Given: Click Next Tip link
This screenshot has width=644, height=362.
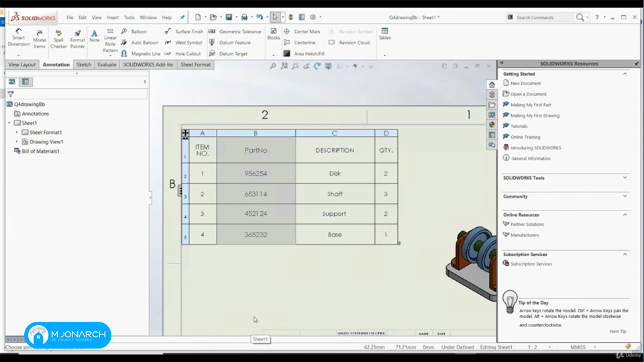Looking at the screenshot, I should (618, 332).
